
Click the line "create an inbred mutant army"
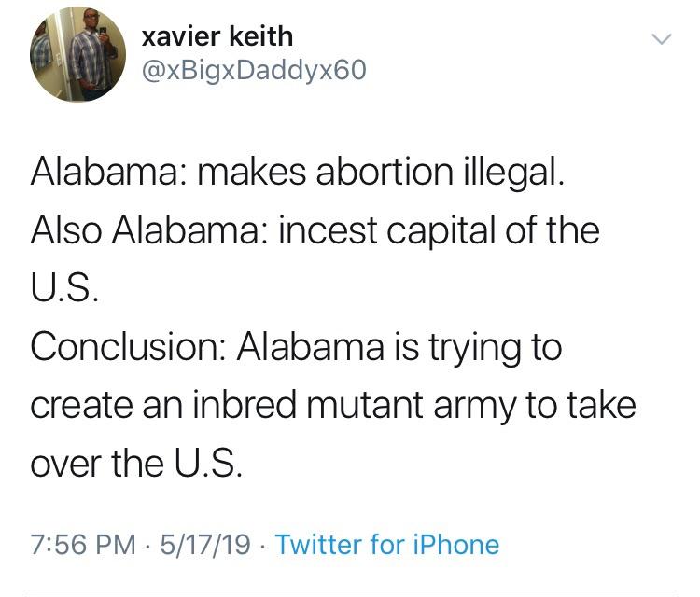(332, 405)
